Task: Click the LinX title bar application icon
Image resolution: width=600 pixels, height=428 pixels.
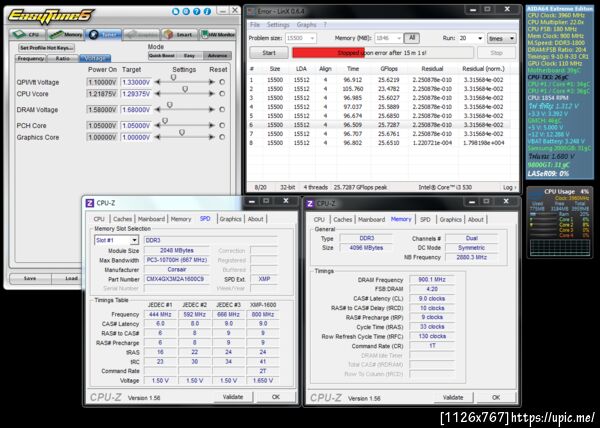Action: [251, 11]
